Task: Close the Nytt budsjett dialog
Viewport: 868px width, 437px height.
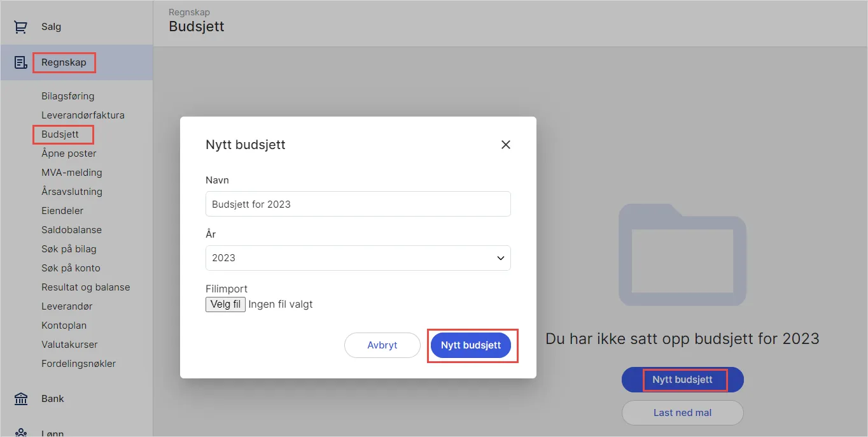Action: 505,145
